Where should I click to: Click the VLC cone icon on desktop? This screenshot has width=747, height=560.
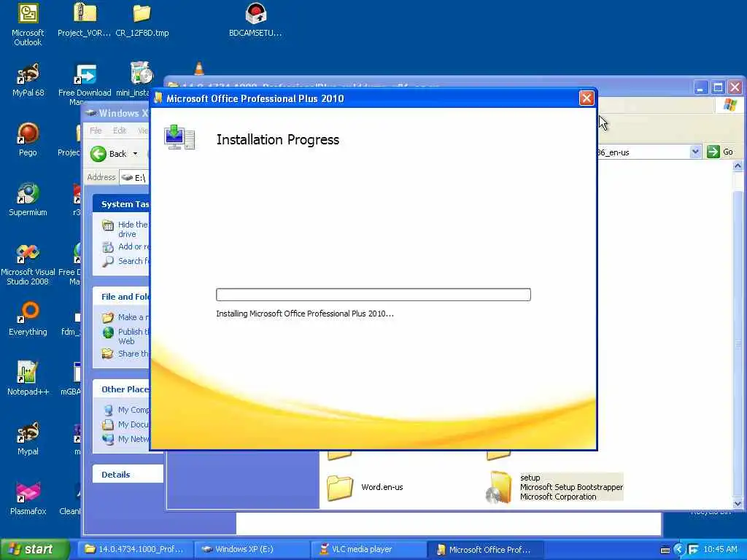click(199, 69)
